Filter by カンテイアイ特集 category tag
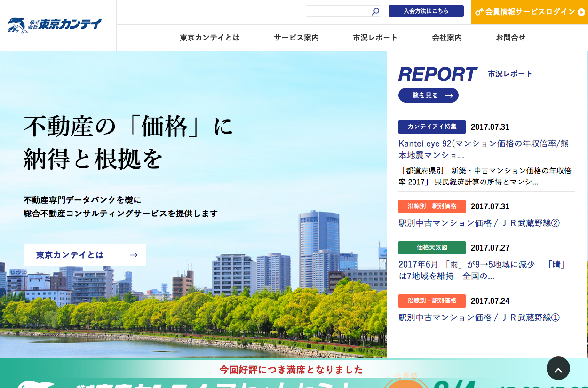The height and width of the screenshot is (388, 588). coord(432,127)
